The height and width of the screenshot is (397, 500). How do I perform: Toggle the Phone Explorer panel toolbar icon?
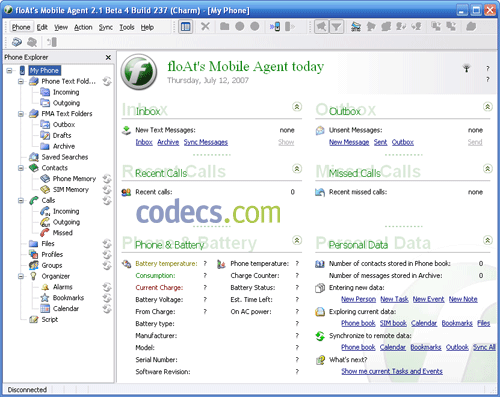point(186,27)
